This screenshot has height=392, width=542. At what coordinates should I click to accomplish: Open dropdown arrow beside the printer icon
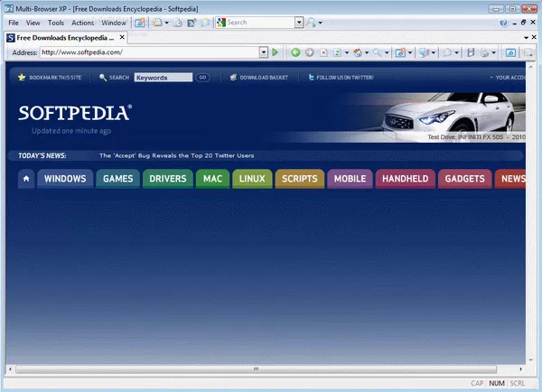pyautogui.click(x=494, y=52)
